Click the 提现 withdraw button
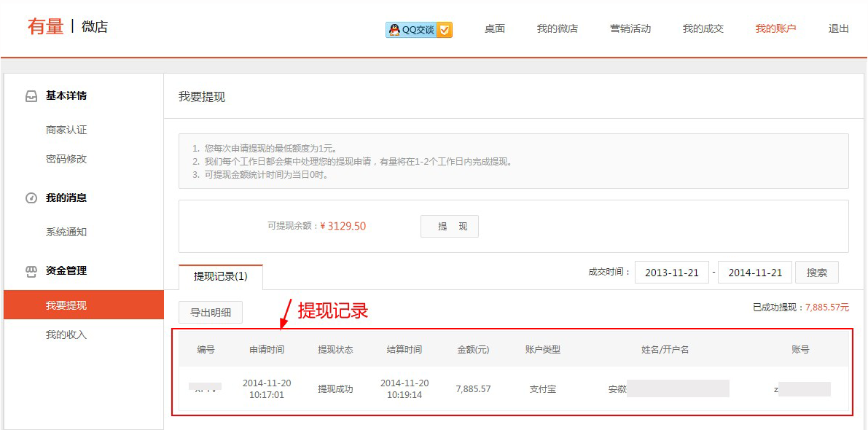The height and width of the screenshot is (430, 868). (450, 227)
